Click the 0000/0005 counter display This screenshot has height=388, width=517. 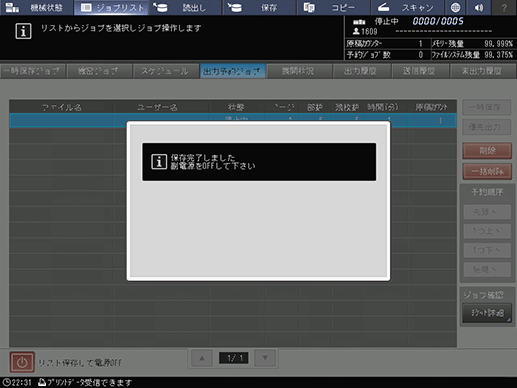coord(438,21)
